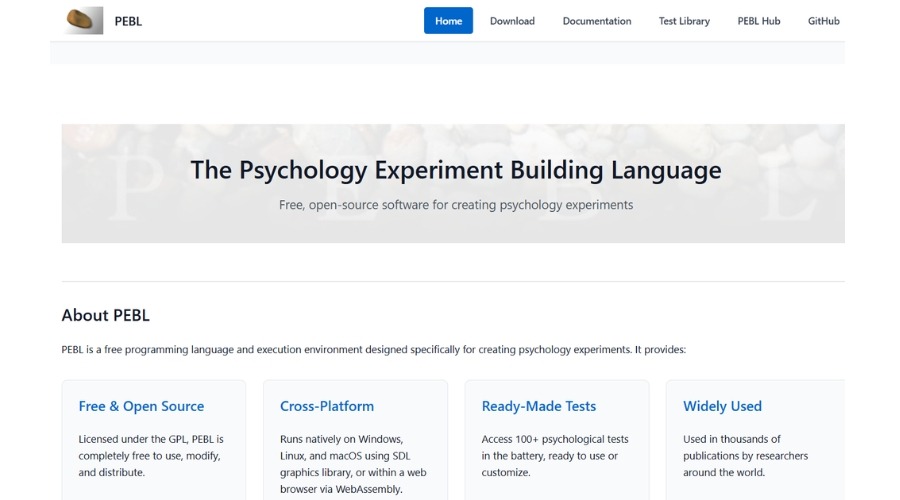The height and width of the screenshot is (500, 900).
Task: Open the Cross-Platform feature card
Action: (x=355, y=440)
